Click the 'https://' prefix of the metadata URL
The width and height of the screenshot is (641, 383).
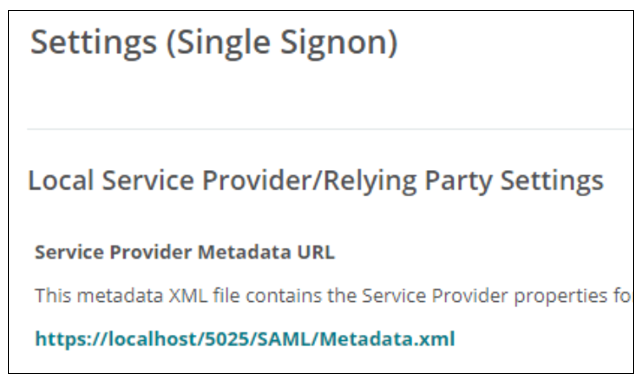coord(72,339)
